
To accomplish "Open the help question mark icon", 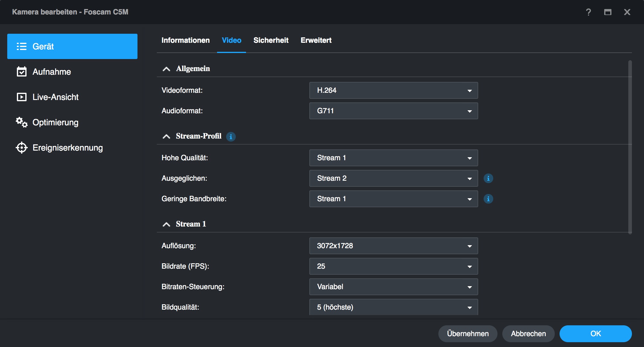I will click(588, 12).
